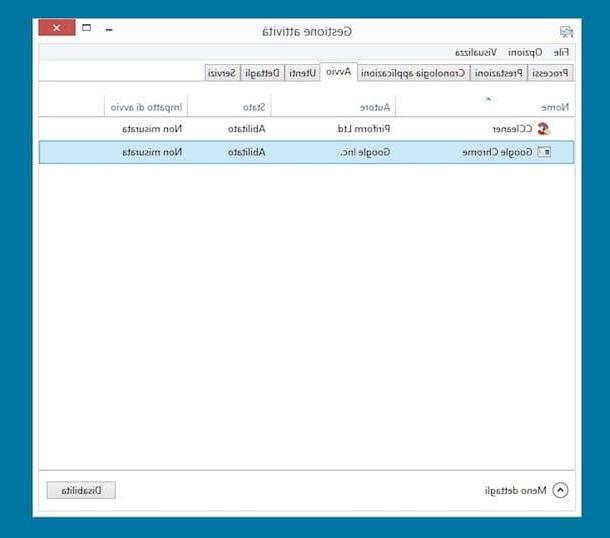Sort by the Nome column header

pos(485,106)
